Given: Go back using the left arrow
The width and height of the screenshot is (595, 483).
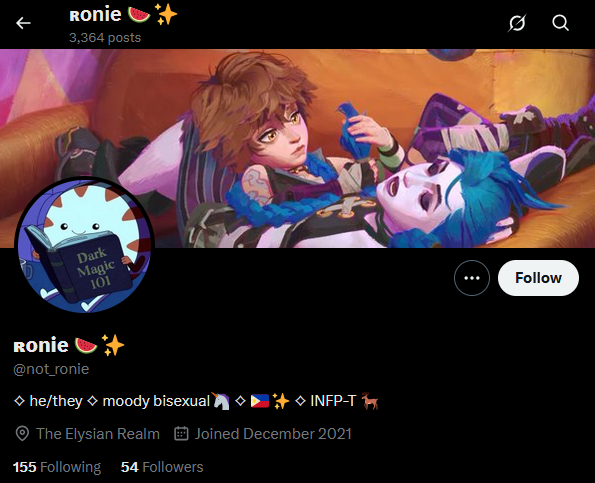Looking at the screenshot, I should coord(23,23).
